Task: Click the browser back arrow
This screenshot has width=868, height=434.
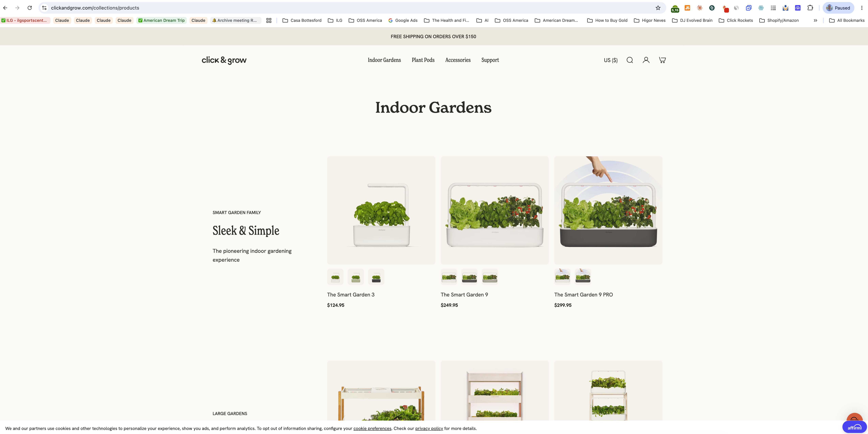Action: pyautogui.click(x=5, y=8)
